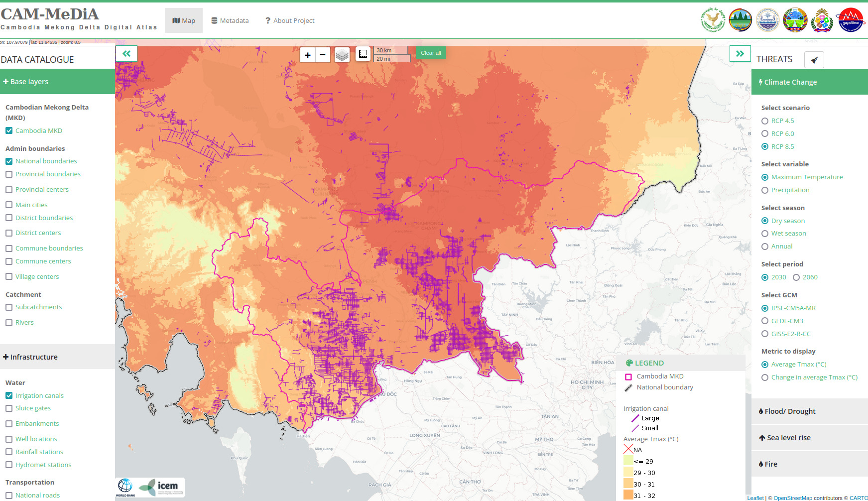Image resolution: width=868 pixels, height=501 pixels.
Task: Switch to the Metadata tab
Action: [230, 20]
